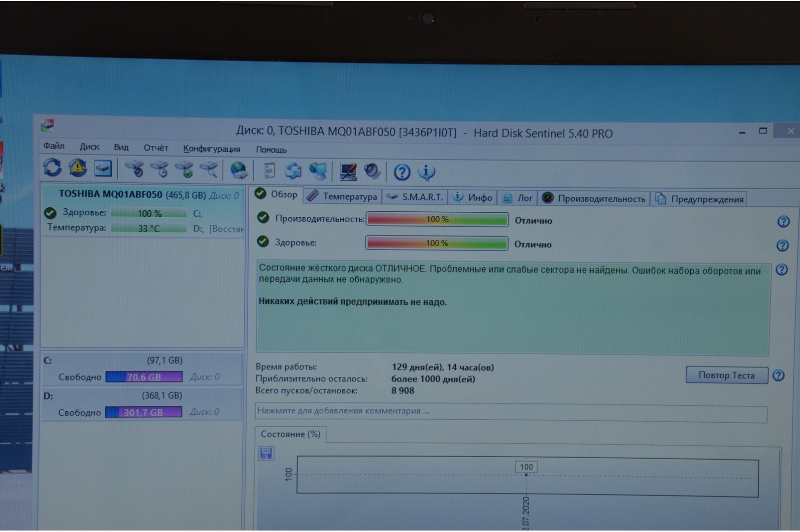Image resolution: width=800 pixels, height=532 pixels.
Task: Switch to the Производительность tab
Action: (x=594, y=199)
